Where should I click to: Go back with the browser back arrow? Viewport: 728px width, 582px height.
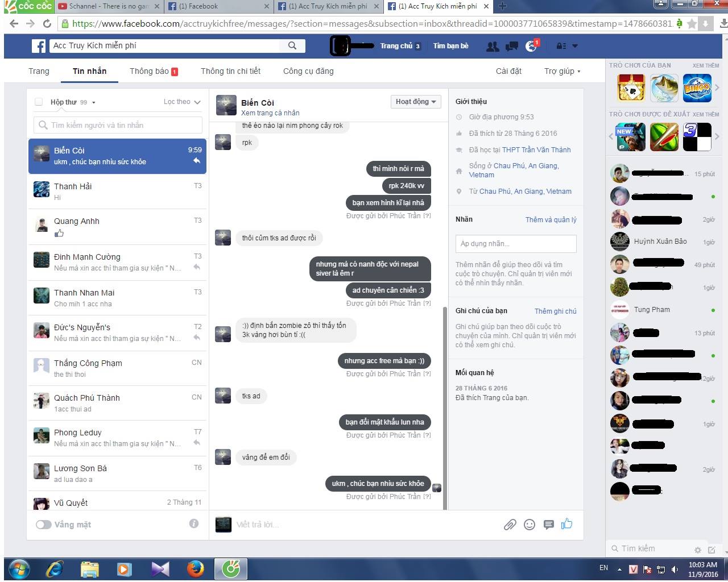point(14,23)
